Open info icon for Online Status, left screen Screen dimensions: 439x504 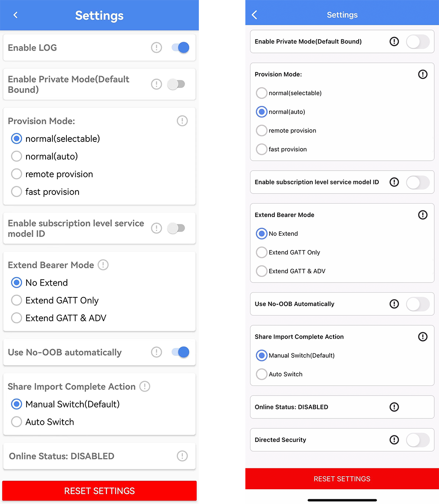point(182,456)
